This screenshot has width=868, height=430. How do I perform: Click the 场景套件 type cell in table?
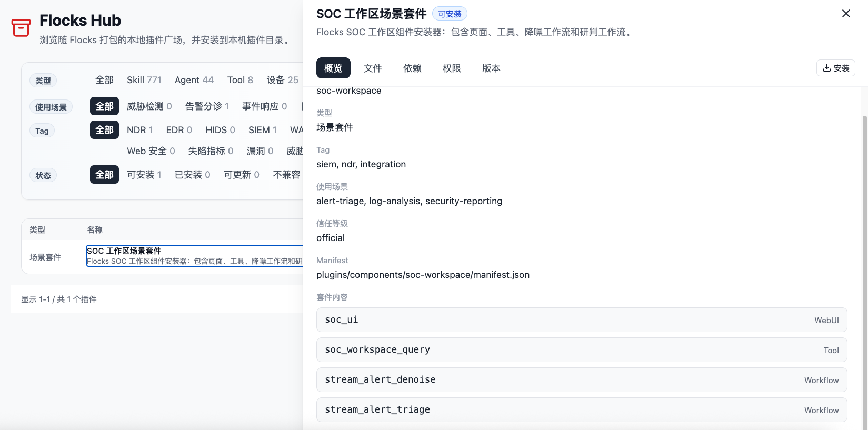click(x=45, y=257)
